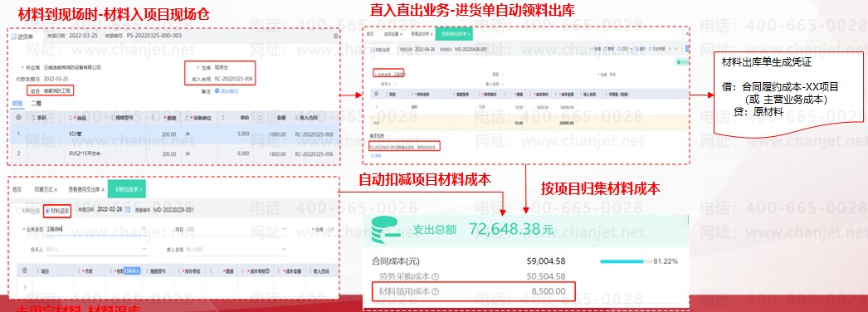Viewport: 868px width, 312px height.
Task: Click help icon next to 材料领用成本
Action: [x=435, y=291]
